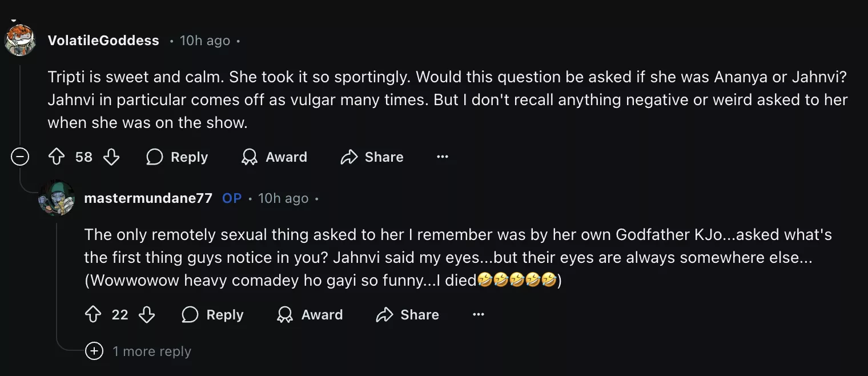
Task: Downvote mastermundane77's reply
Action: pos(147,315)
